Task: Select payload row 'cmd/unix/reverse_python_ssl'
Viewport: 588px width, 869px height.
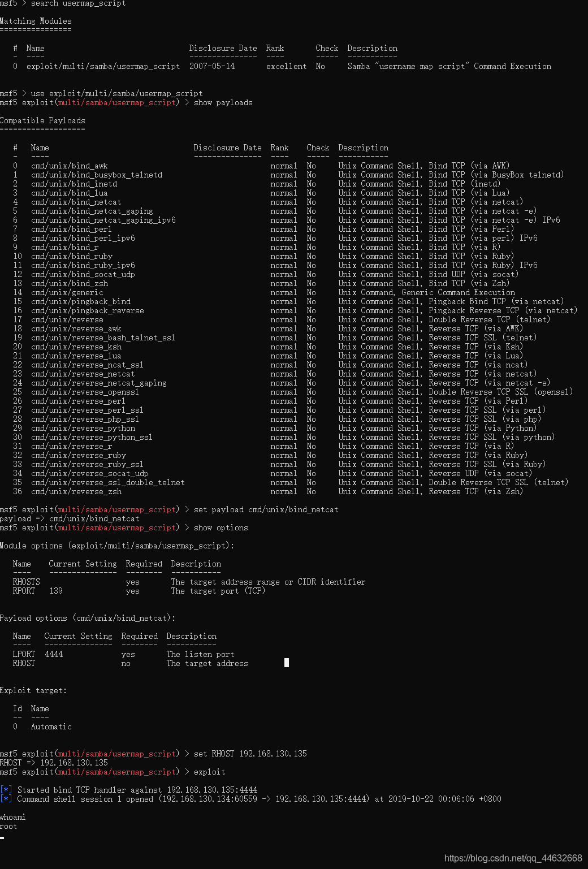Action: pyautogui.click(x=284, y=437)
